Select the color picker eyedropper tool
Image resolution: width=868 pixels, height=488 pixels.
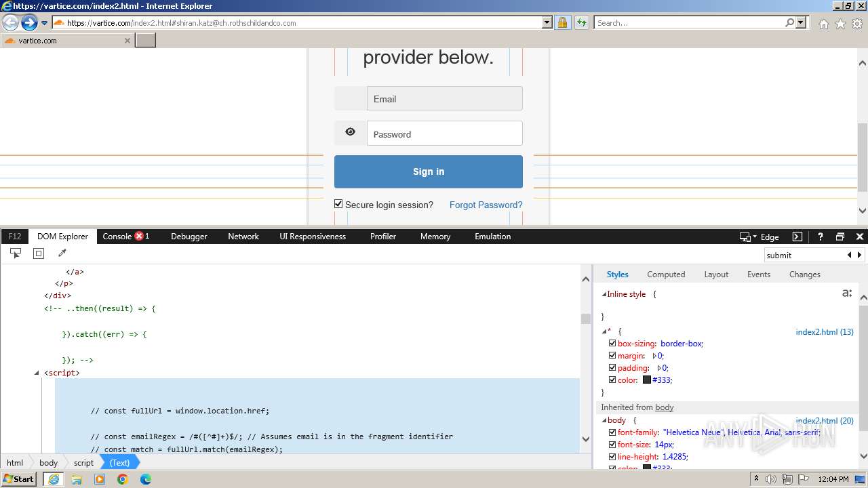coord(62,253)
